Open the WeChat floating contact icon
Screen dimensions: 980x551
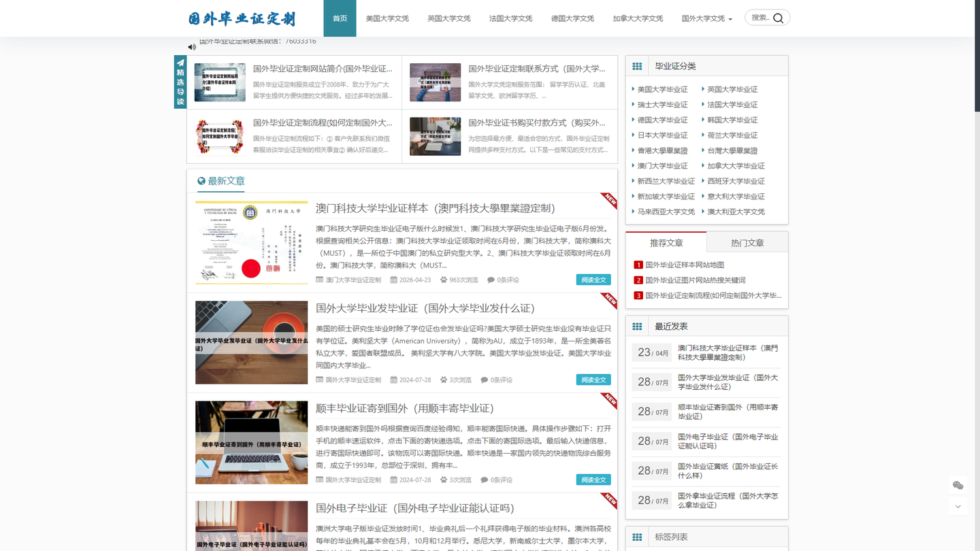tap(958, 485)
